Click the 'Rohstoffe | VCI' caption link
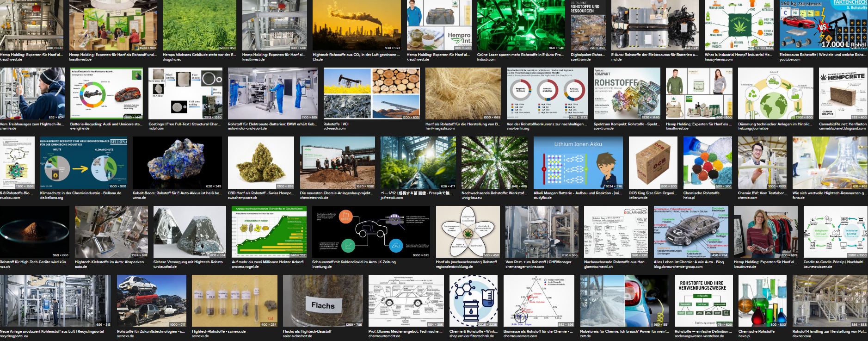The image size is (868, 341). point(336,124)
